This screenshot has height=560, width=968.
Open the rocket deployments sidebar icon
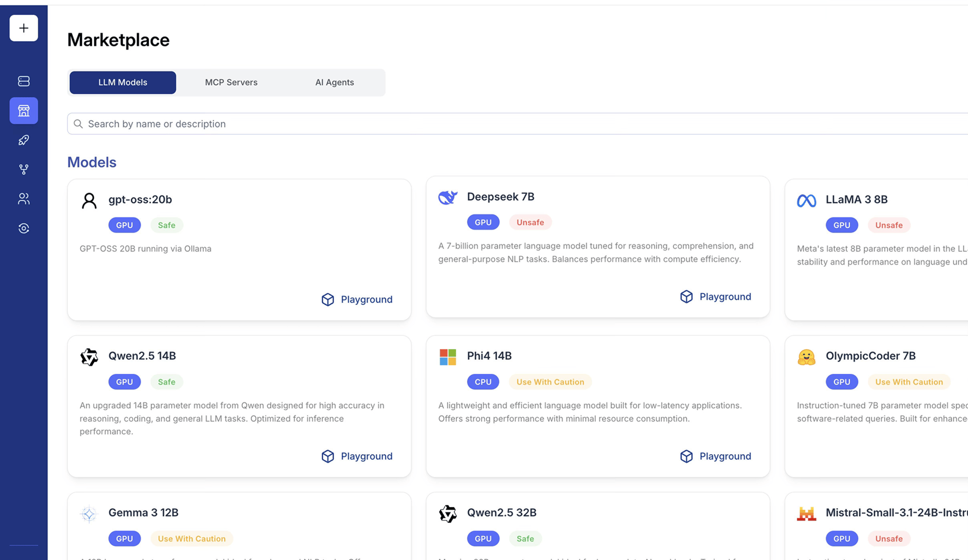[24, 140]
